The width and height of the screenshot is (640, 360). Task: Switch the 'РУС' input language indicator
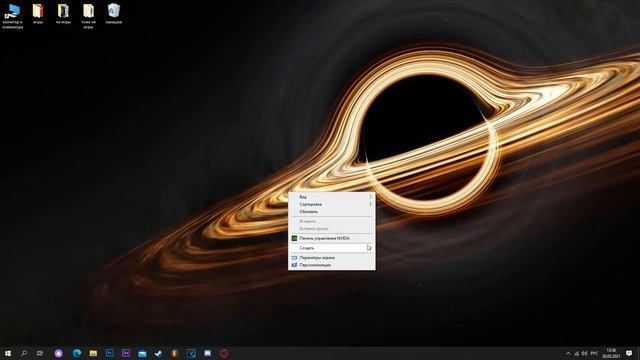[x=594, y=353]
